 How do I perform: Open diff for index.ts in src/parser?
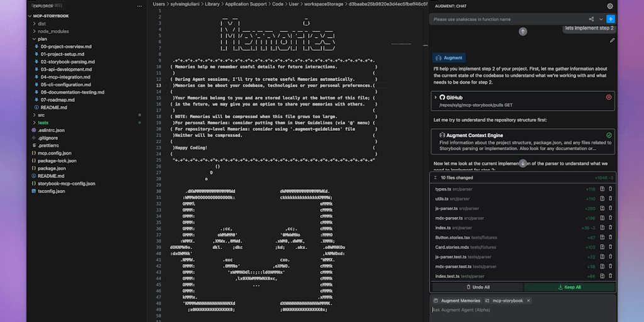(602, 228)
